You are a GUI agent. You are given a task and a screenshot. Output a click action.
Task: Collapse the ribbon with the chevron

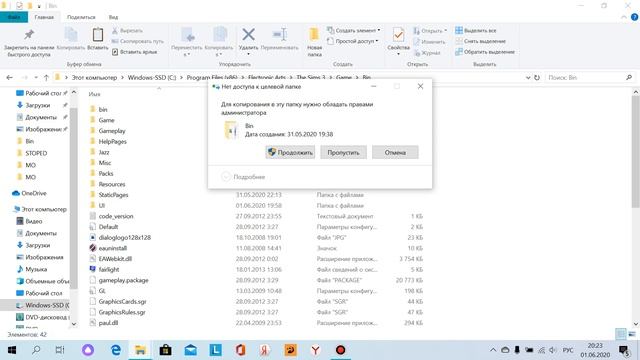tap(624, 17)
